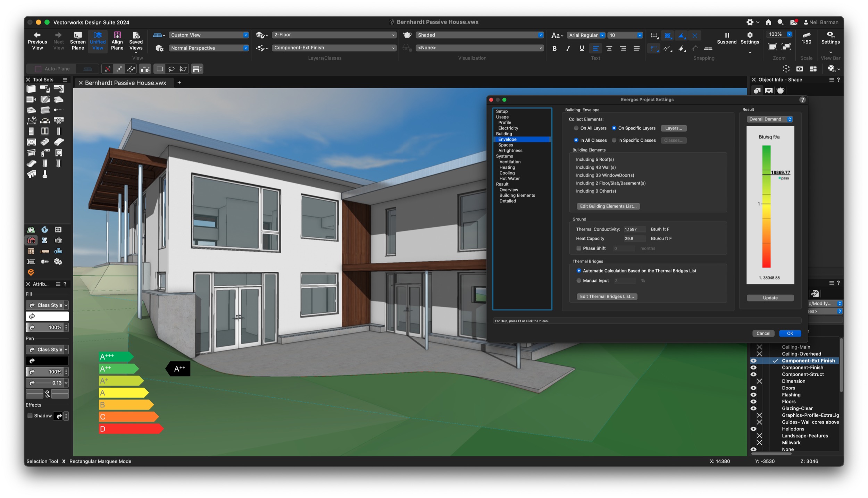The height and width of the screenshot is (498, 868).
Task: Click the Previous View arrow icon
Action: click(x=37, y=35)
